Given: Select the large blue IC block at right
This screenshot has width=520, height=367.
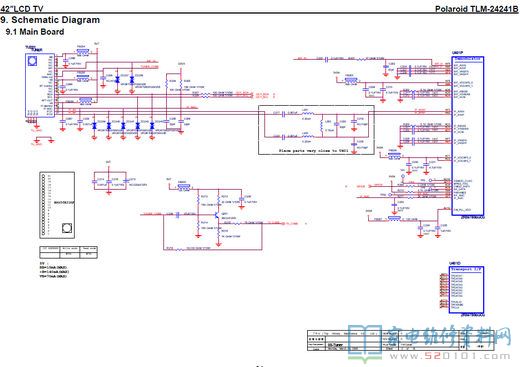Looking at the screenshot, I should (x=467, y=136).
